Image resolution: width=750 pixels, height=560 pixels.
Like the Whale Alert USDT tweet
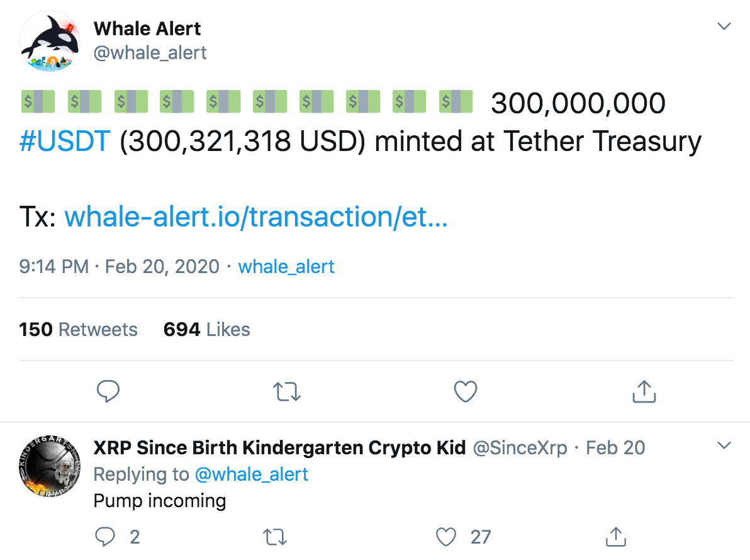(x=466, y=392)
